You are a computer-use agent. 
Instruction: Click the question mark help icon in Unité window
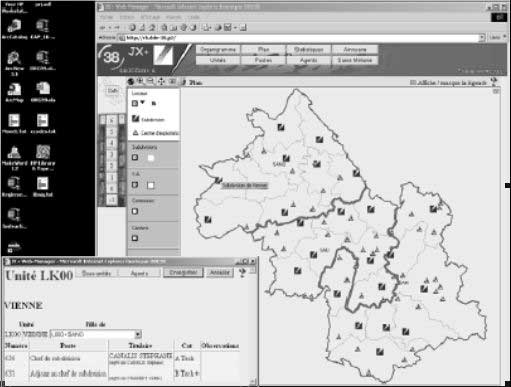(x=242, y=273)
